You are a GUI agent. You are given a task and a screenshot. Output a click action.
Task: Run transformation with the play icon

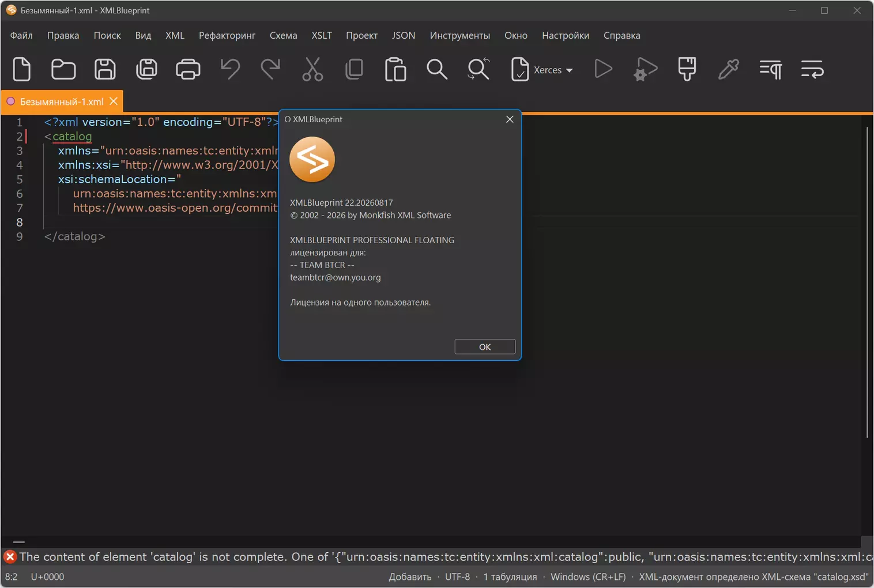point(603,69)
